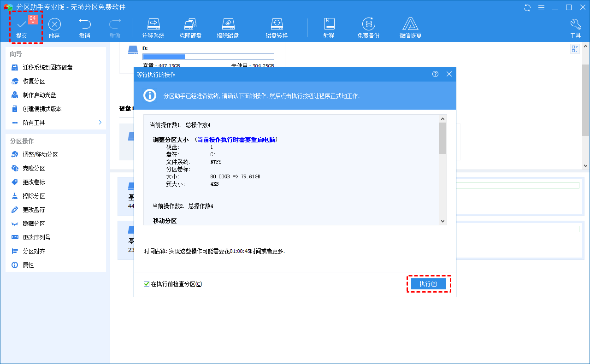Open the 提交 pending count dropdown badge

click(33, 19)
